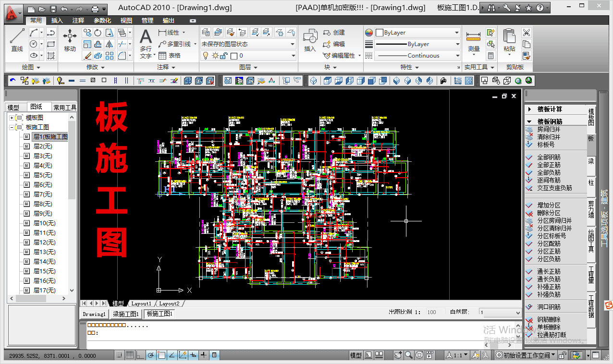Select 层5(无) in the tree
This screenshot has width=613, height=364.
(43, 175)
